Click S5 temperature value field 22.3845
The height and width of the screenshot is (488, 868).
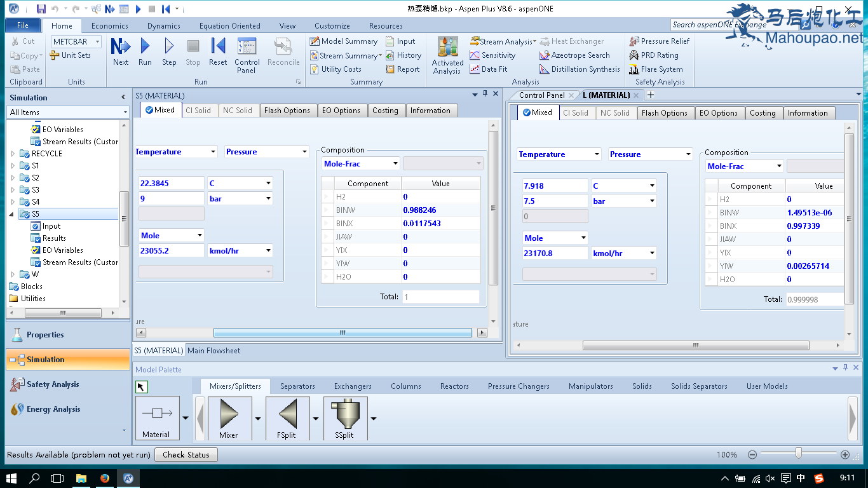click(x=172, y=184)
